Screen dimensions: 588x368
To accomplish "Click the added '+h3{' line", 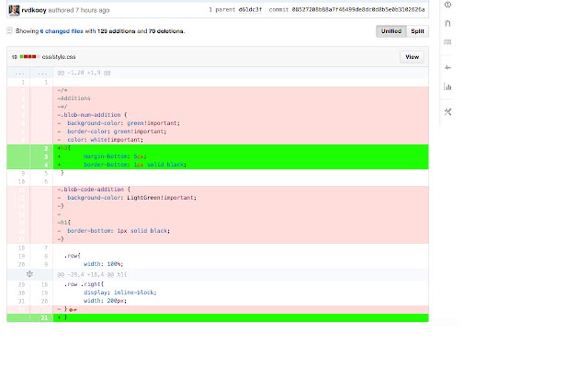I will point(64,148).
